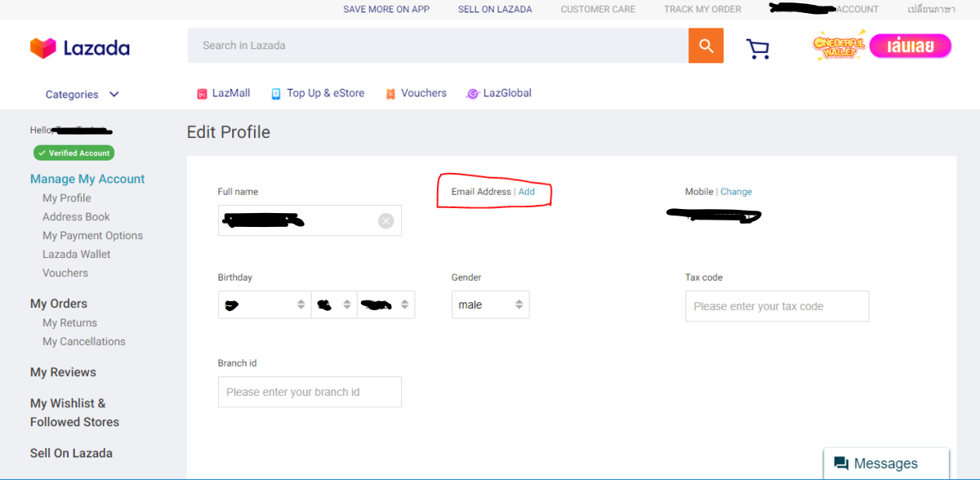980x480 pixels.
Task: Open My Orders in sidebar
Action: click(59, 304)
